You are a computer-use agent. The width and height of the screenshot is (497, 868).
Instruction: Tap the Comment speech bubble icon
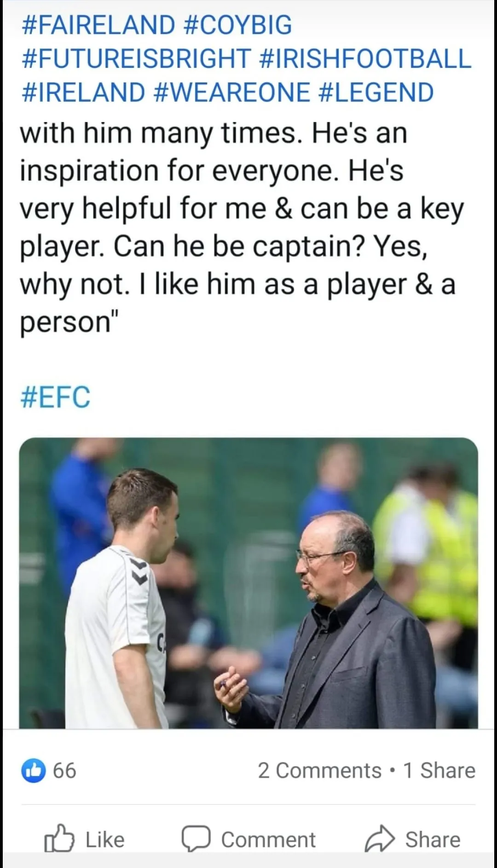196,839
